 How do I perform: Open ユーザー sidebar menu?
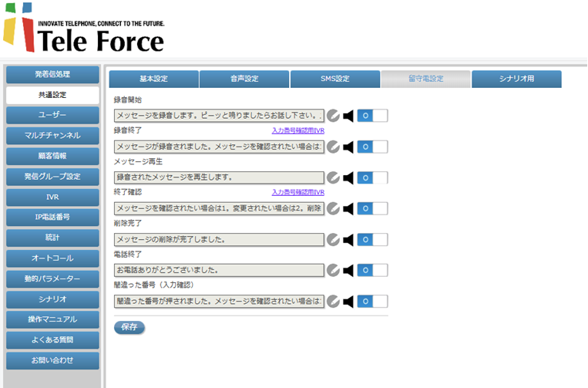tap(52, 115)
